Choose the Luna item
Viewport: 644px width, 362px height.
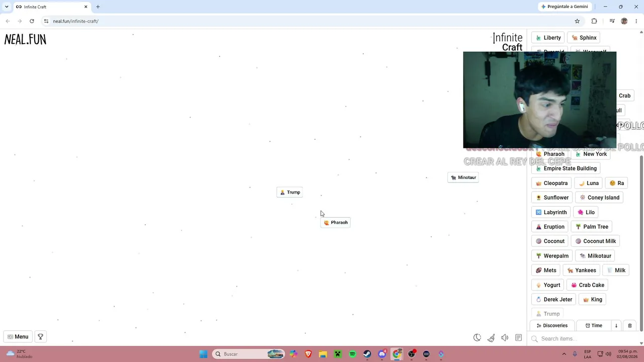pyautogui.click(x=588, y=183)
